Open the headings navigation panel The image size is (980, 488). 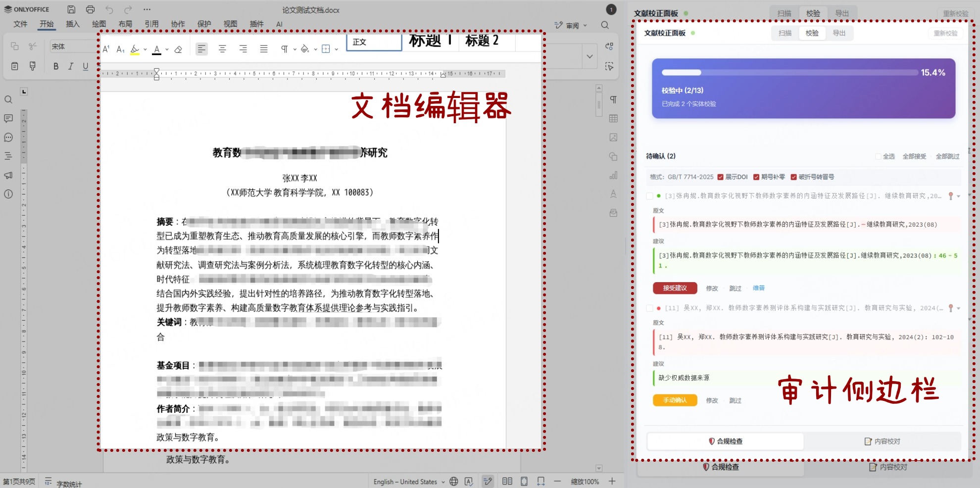point(8,156)
